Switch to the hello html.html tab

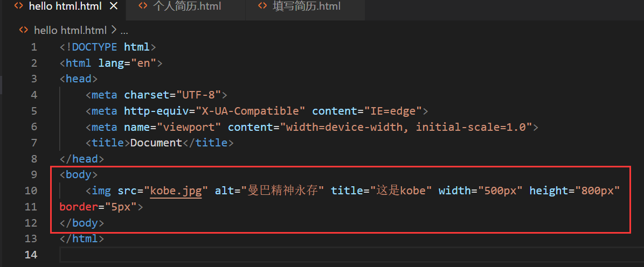click(64, 7)
